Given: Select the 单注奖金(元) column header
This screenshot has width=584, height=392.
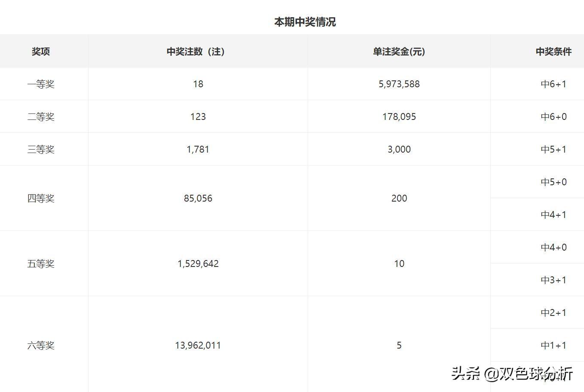Looking at the screenshot, I should pos(399,51).
